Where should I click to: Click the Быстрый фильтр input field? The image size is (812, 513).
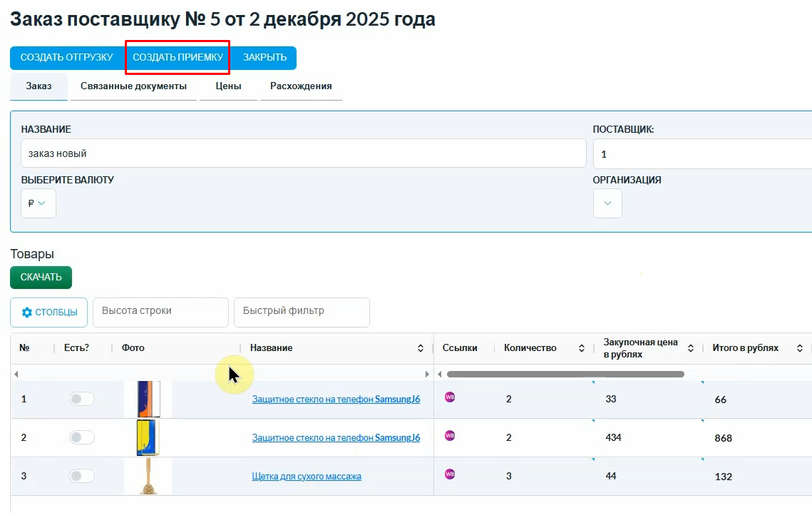tap(302, 311)
